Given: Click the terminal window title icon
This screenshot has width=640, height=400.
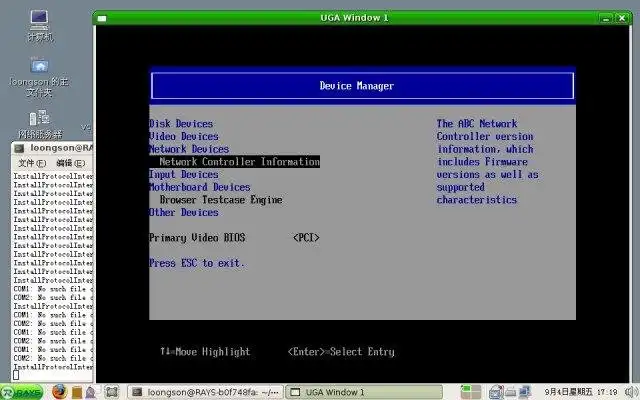Looking at the screenshot, I should click(20, 148).
